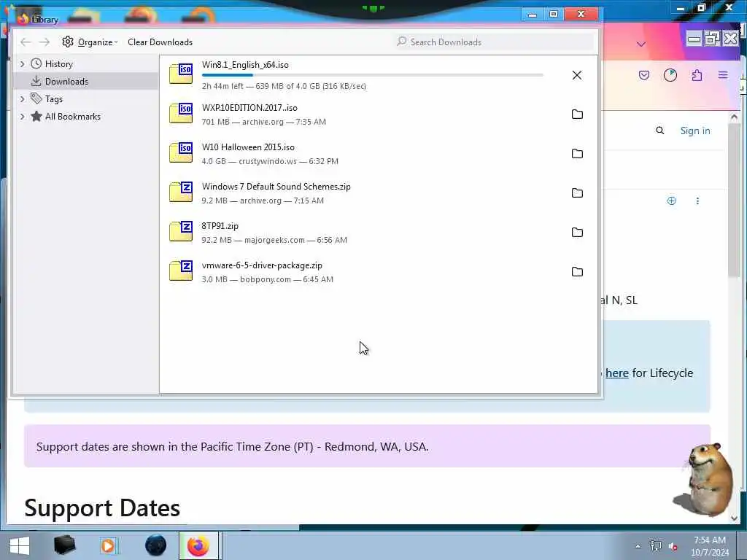Open folder for WXP.10EDITION.2017..iso
The image size is (747, 560).
pos(577,114)
